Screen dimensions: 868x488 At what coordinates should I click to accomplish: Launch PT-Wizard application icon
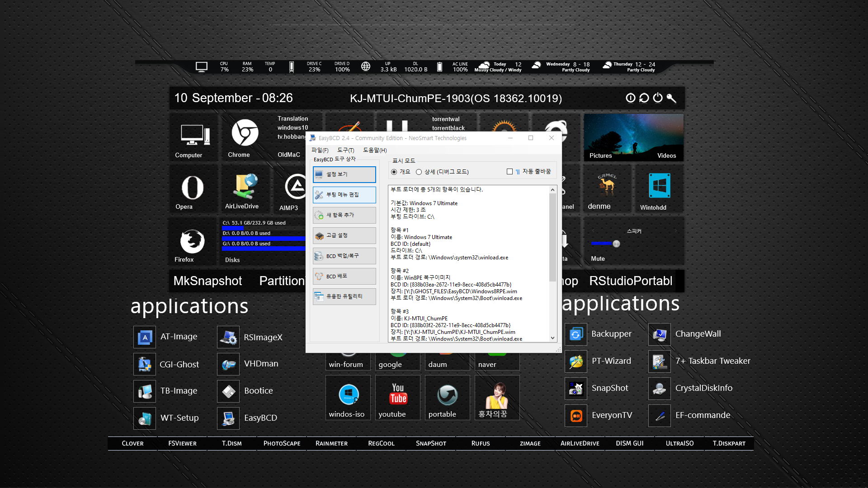click(x=576, y=361)
